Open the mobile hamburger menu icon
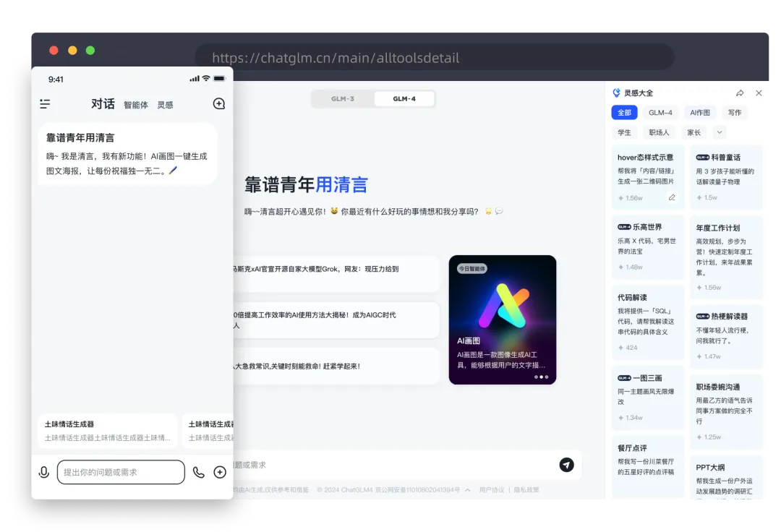The image size is (781, 532). (45, 103)
